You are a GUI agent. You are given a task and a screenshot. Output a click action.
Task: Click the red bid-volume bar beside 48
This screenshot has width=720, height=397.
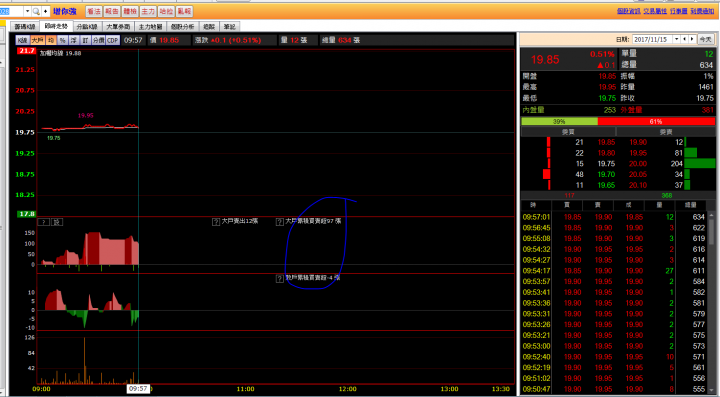click(546, 174)
